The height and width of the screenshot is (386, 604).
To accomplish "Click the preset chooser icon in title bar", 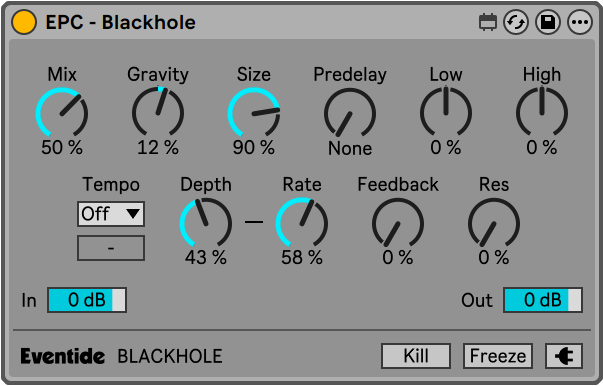I will pos(487,22).
